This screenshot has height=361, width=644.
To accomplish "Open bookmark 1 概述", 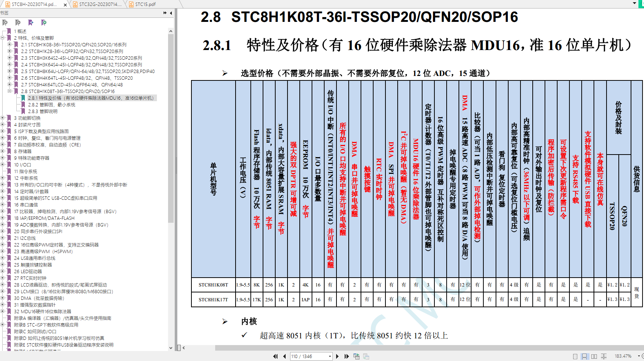I will tap(20, 32).
